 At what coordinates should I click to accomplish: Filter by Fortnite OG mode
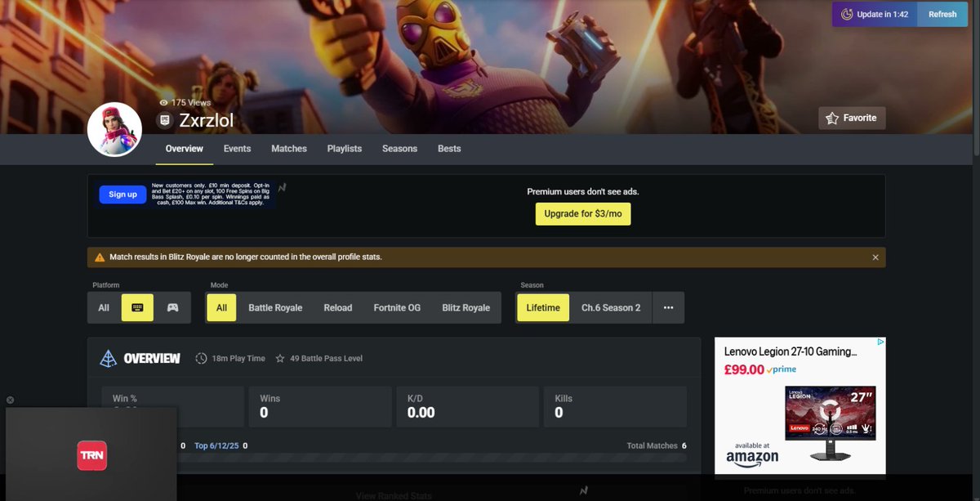pyautogui.click(x=397, y=308)
